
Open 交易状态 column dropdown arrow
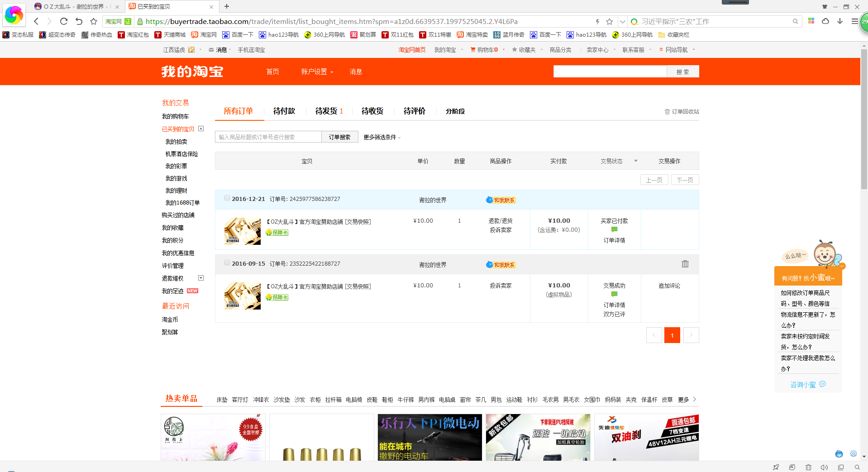coord(636,161)
